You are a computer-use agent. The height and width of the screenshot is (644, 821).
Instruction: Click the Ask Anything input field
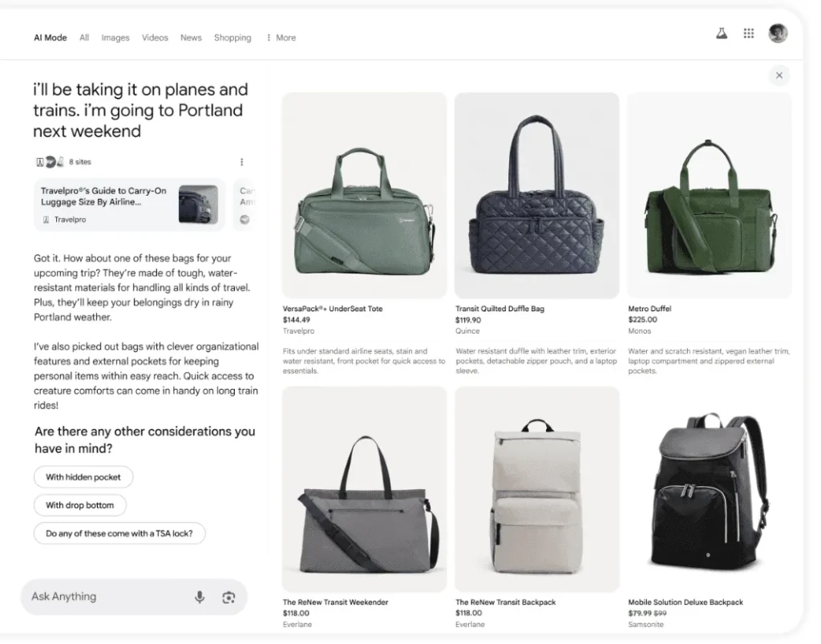[104, 597]
